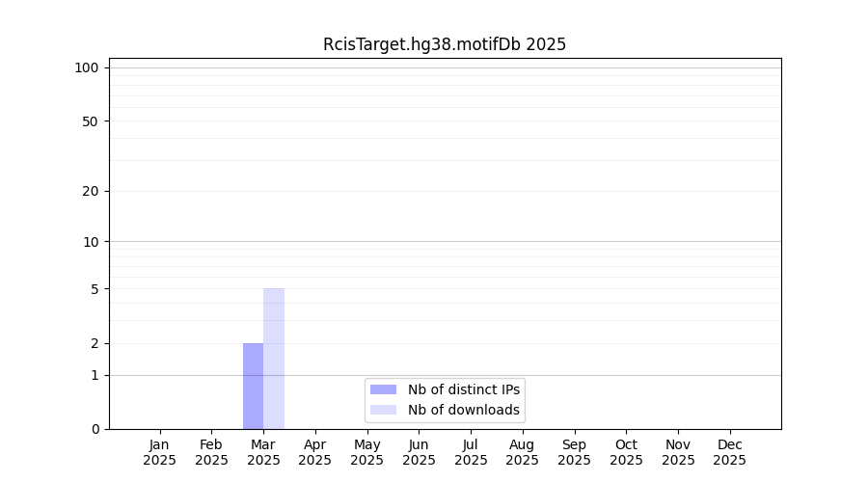
Task: Select the Feb 2025 x-axis label
Action: point(211,452)
